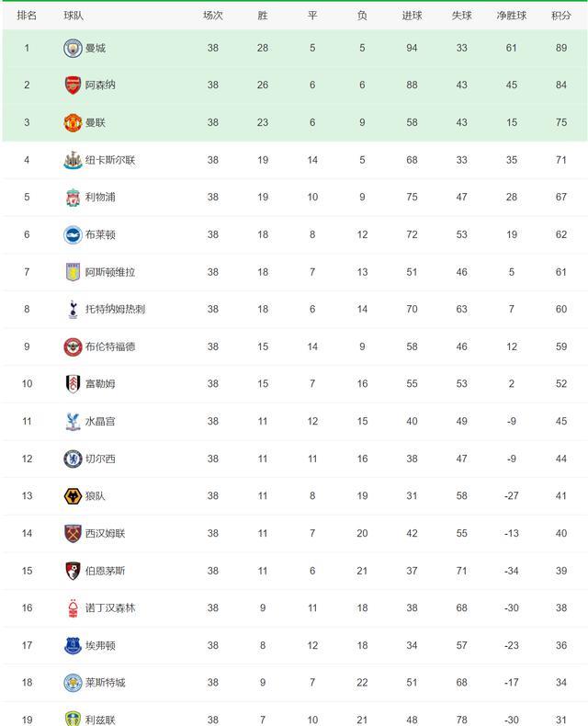Click the Wolves crest icon

(73, 496)
